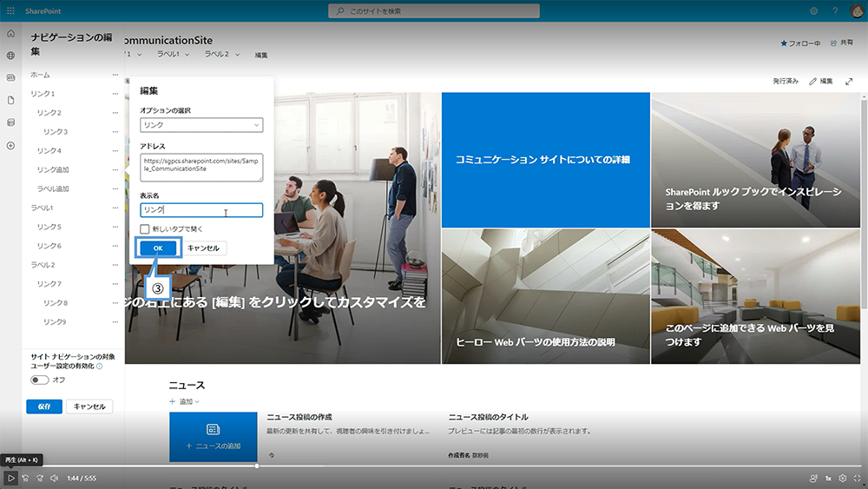Mute the video volume speaker

54,478
